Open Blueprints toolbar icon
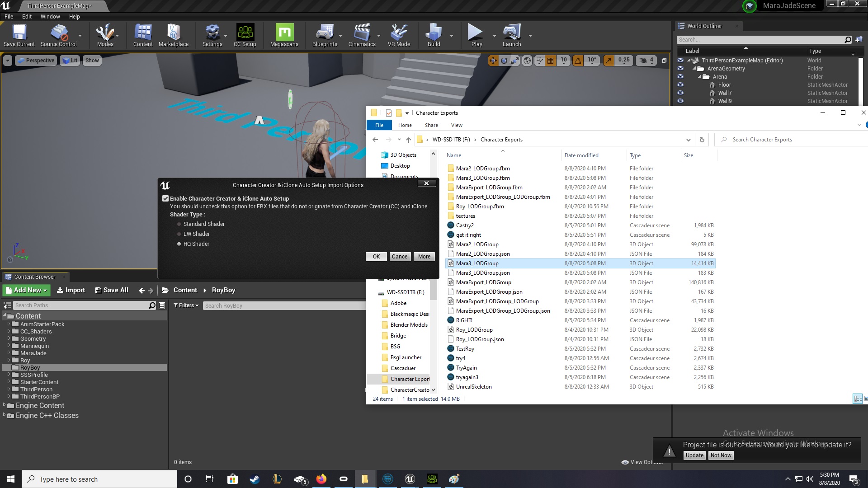Viewport: 868px width, 488px height. click(325, 35)
